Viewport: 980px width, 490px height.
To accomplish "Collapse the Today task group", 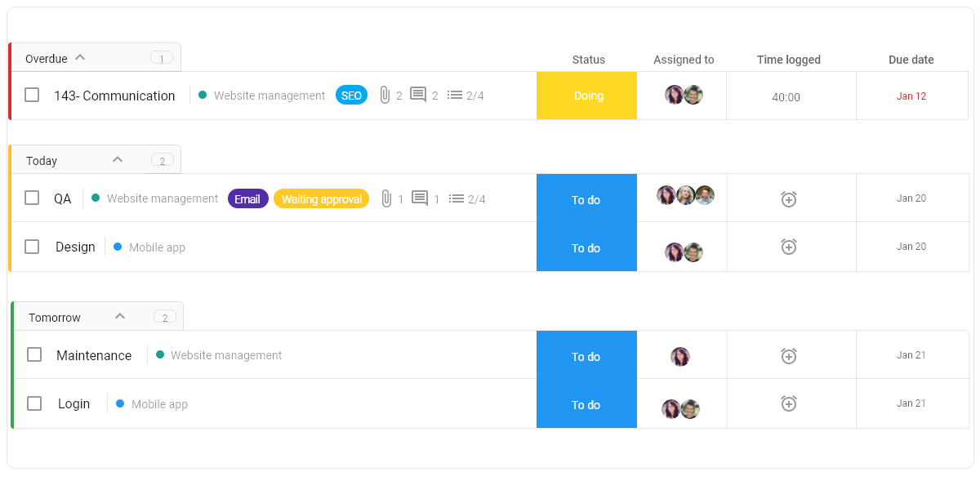I will point(118,160).
